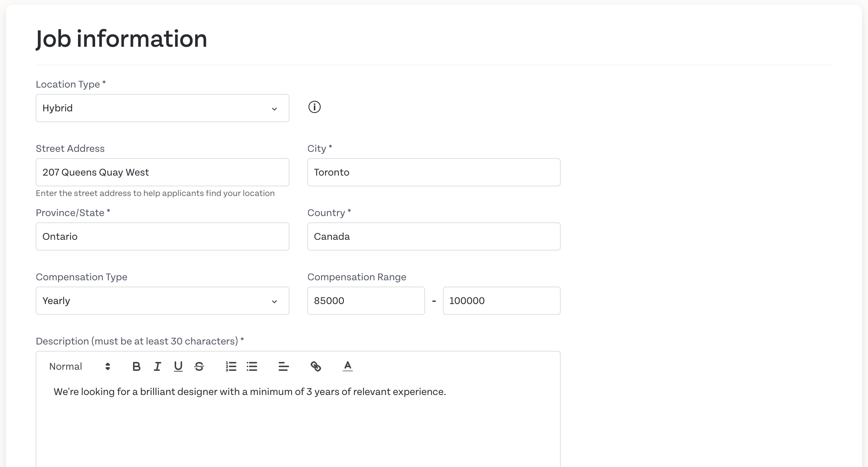
Task: Open the text color picker
Action: (x=348, y=367)
